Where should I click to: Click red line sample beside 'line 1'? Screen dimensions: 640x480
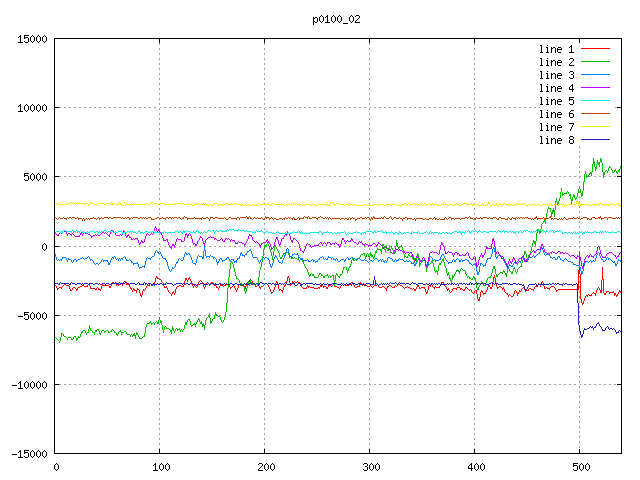(595, 49)
